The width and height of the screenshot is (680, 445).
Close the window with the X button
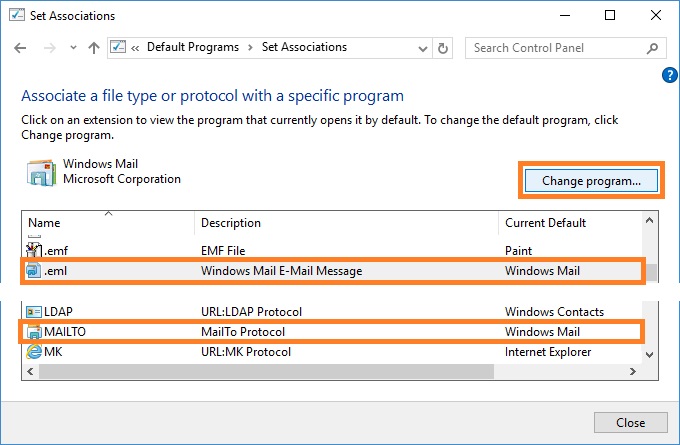pos(656,15)
